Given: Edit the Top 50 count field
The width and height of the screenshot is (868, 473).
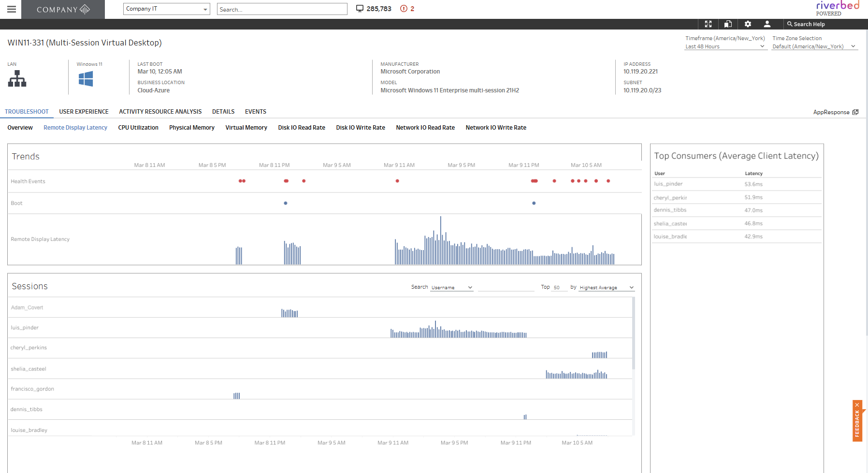Looking at the screenshot, I should pyautogui.click(x=560, y=288).
